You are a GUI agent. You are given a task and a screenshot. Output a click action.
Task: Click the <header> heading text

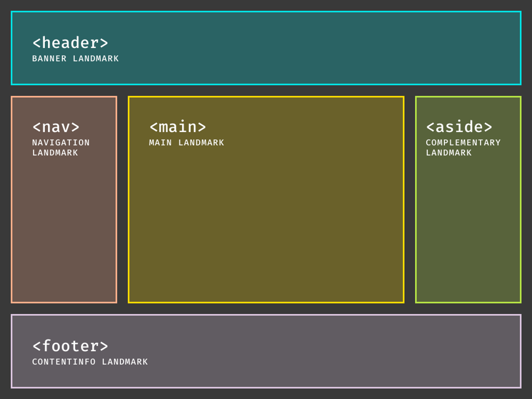70,43
